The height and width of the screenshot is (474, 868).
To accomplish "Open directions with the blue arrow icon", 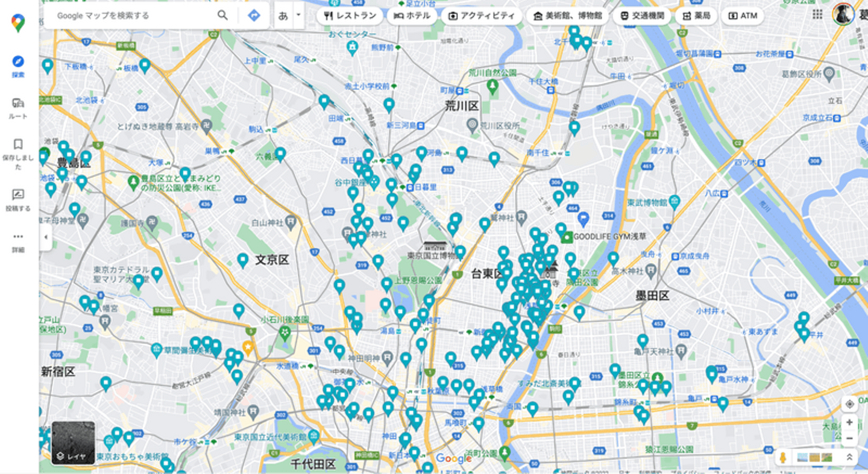I will click(254, 15).
